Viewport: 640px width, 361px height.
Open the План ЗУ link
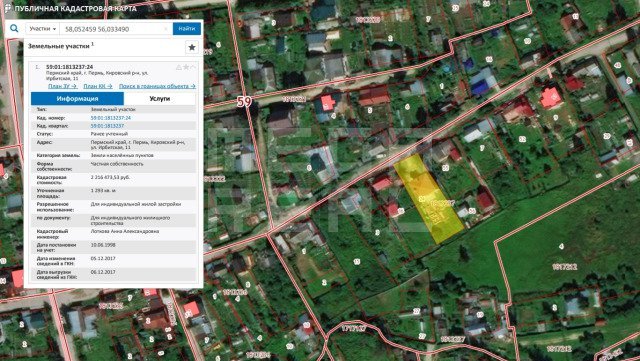[x=62, y=86]
